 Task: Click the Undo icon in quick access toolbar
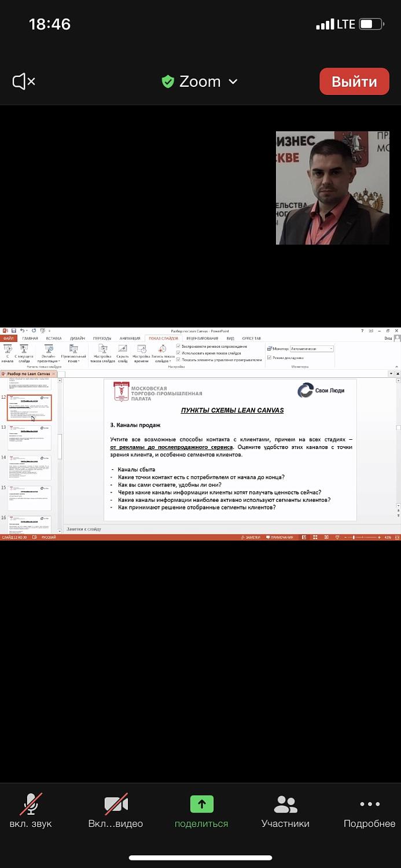click(23, 331)
